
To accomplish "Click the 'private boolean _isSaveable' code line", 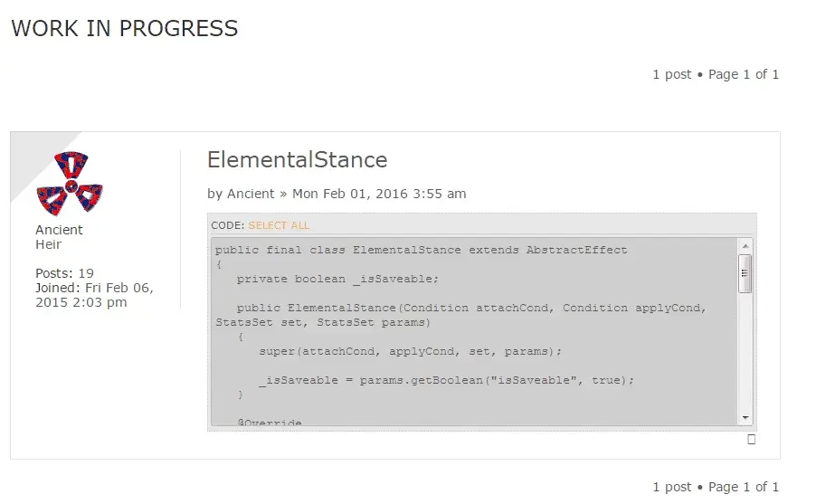I will (337, 279).
